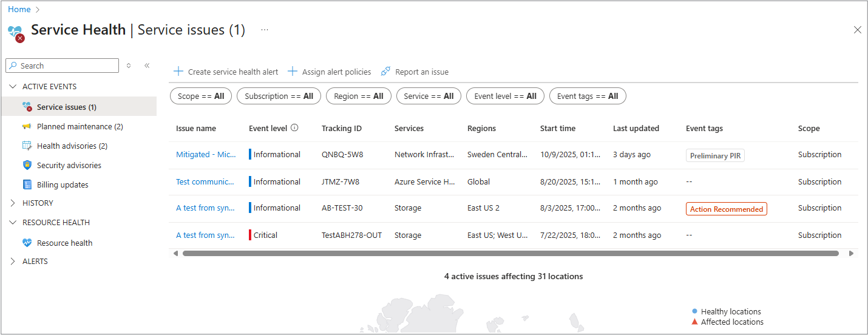Open the 'Test communic...' issue link
Image resolution: width=868 pixels, height=335 pixels.
tap(205, 181)
